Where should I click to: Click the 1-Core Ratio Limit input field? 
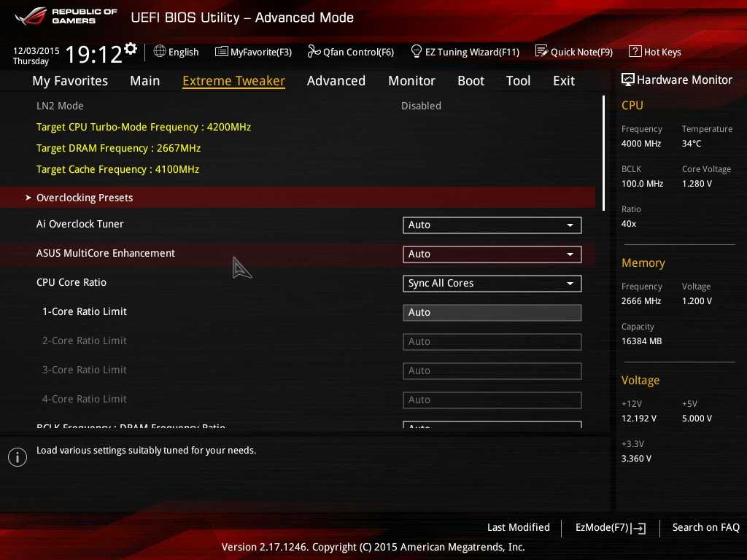point(492,313)
